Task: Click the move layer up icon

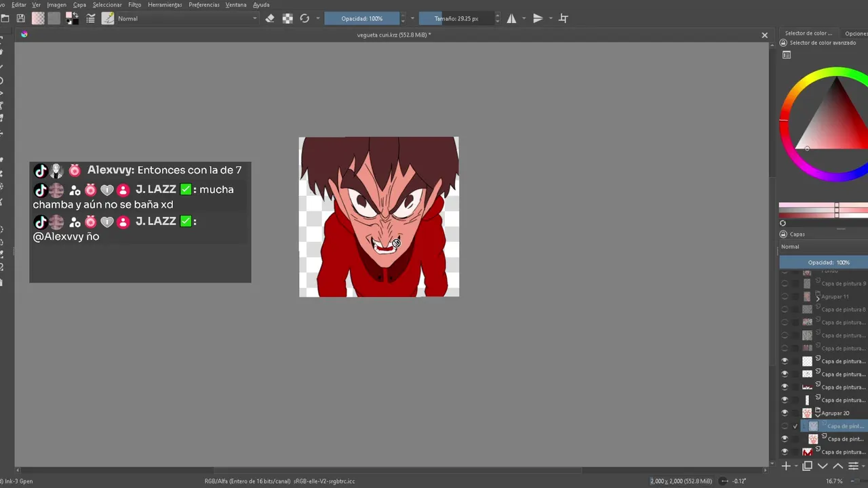Action: pyautogui.click(x=838, y=466)
